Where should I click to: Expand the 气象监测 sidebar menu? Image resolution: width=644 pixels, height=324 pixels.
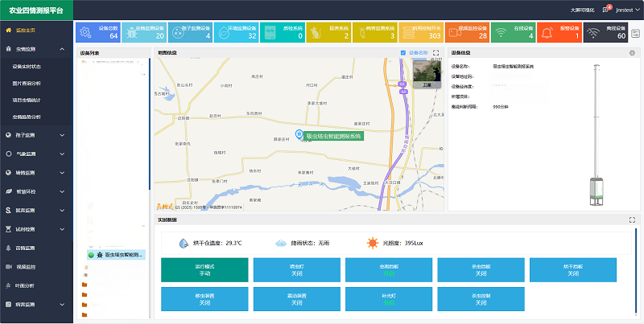pyautogui.click(x=36, y=154)
